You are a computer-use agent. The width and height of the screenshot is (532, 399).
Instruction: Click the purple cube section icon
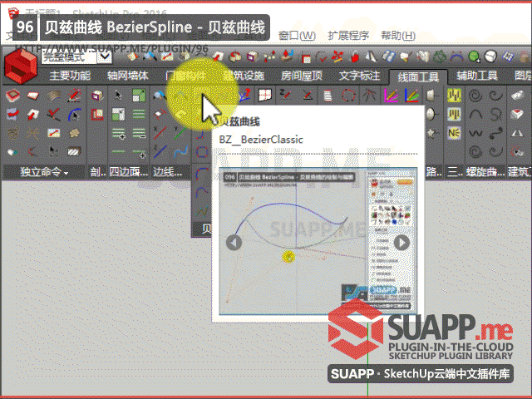[97, 96]
